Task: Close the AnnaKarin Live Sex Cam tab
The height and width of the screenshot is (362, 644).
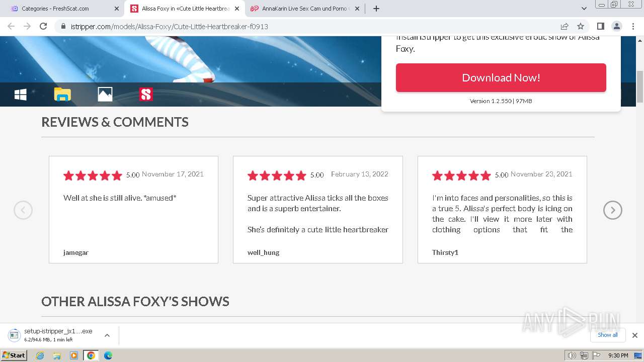Action: (x=357, y=9)
